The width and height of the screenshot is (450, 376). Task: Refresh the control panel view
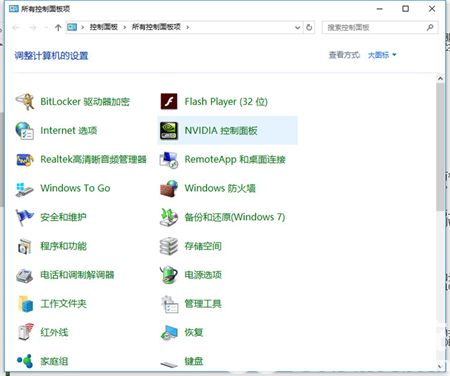(309, 27)
